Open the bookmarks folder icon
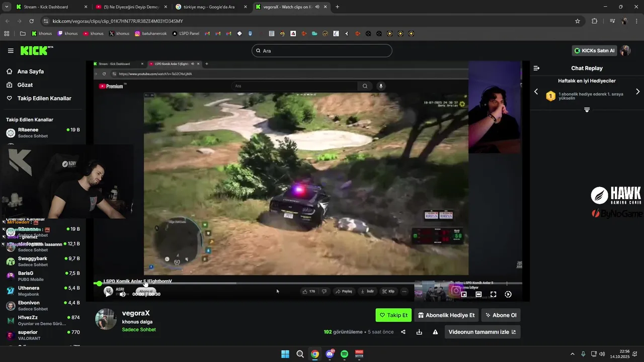Viewport: 644px width, 362px height. pos(23,34)
